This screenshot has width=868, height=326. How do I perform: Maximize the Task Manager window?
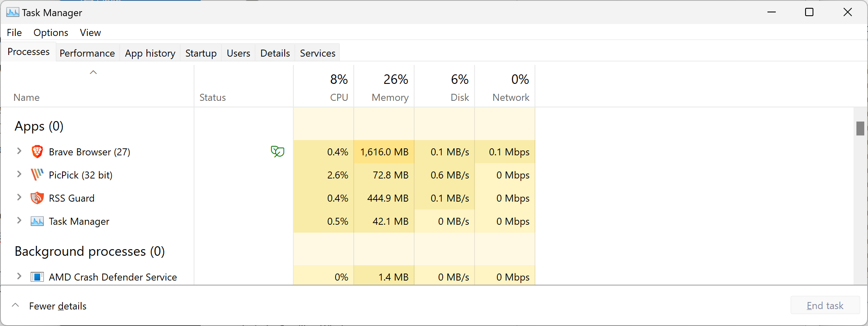[x=809, y=12]
